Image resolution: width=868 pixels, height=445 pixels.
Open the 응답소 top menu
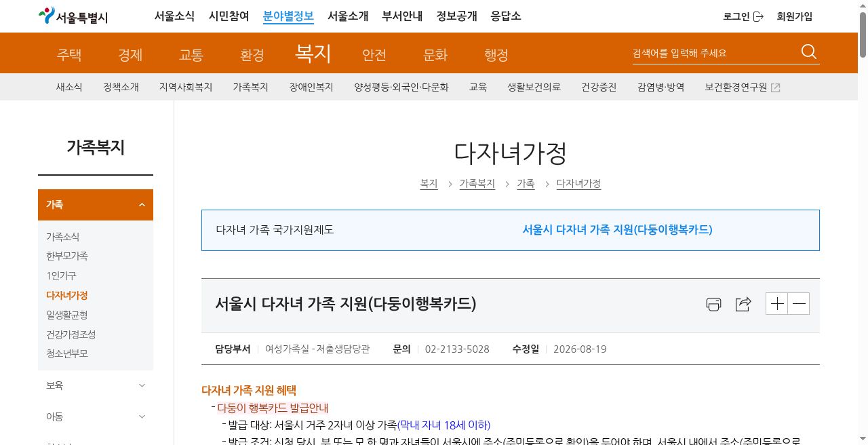[x=506, y=16]
